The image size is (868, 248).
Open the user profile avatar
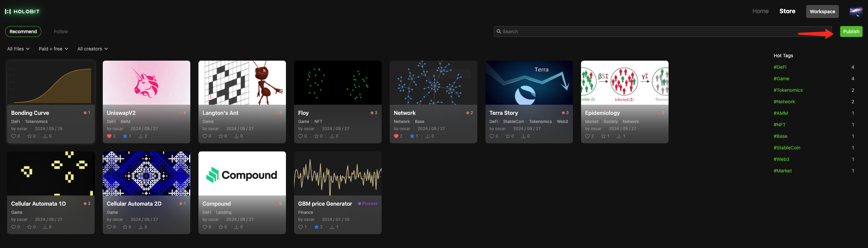pyautogui.click(x=856, y=12)
